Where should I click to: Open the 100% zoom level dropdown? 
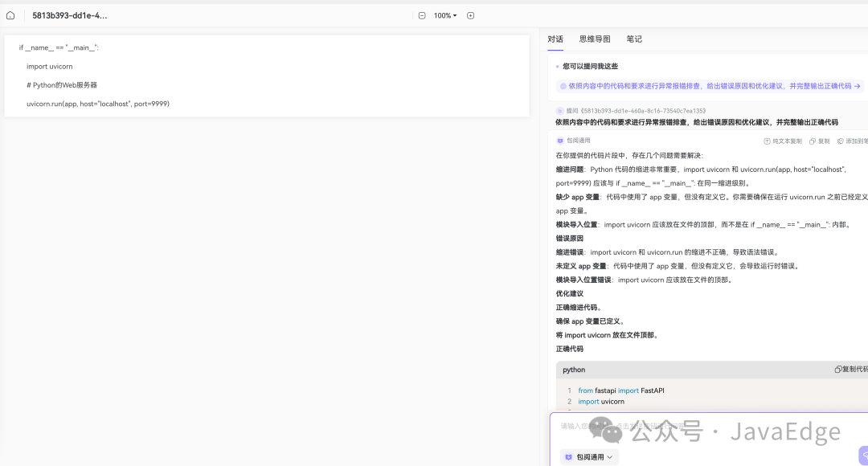coord(444,14)
